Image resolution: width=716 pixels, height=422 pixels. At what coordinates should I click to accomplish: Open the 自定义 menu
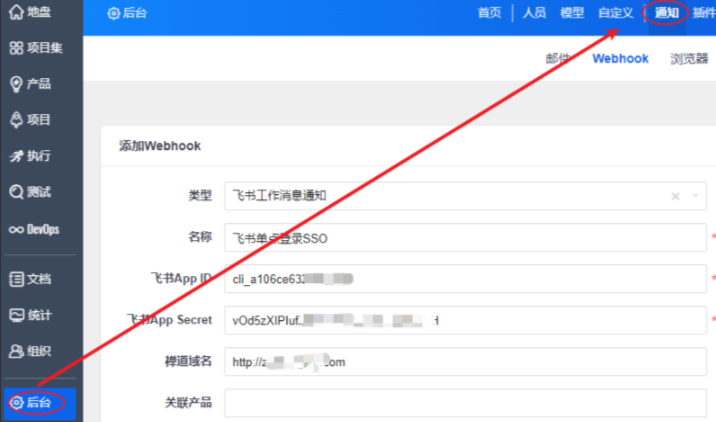pos(616,13)
